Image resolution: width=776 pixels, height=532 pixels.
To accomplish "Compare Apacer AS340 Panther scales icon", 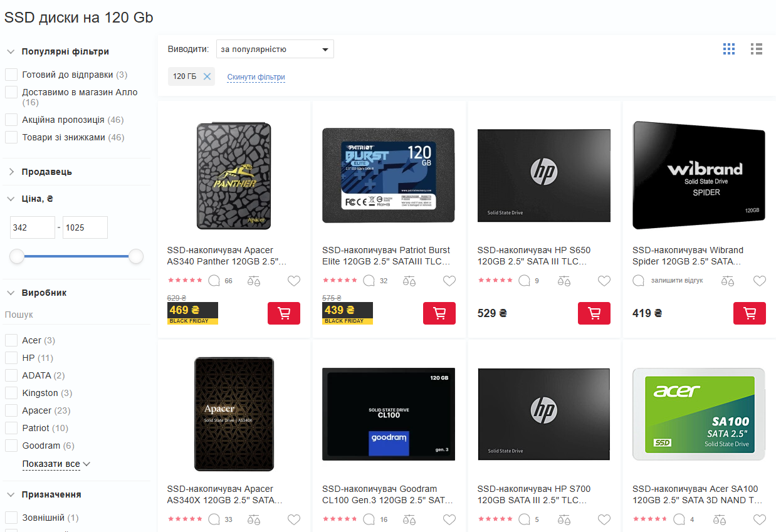I will click(254, 281).
